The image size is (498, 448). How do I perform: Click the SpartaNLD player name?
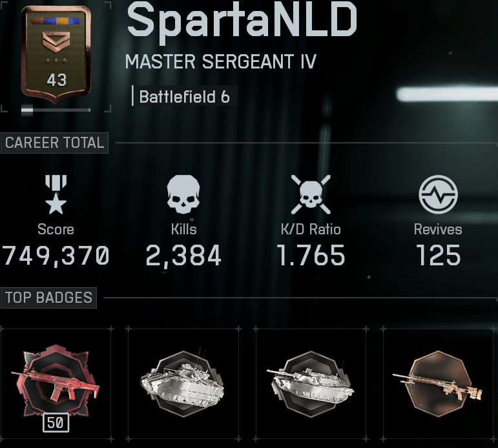point(242,19)
